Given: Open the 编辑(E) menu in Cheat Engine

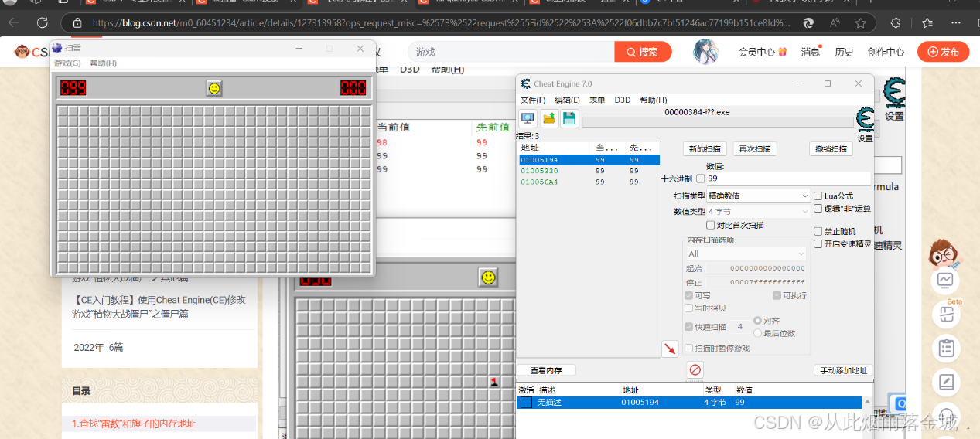Looking at the screenshot, I should point(568,100).
